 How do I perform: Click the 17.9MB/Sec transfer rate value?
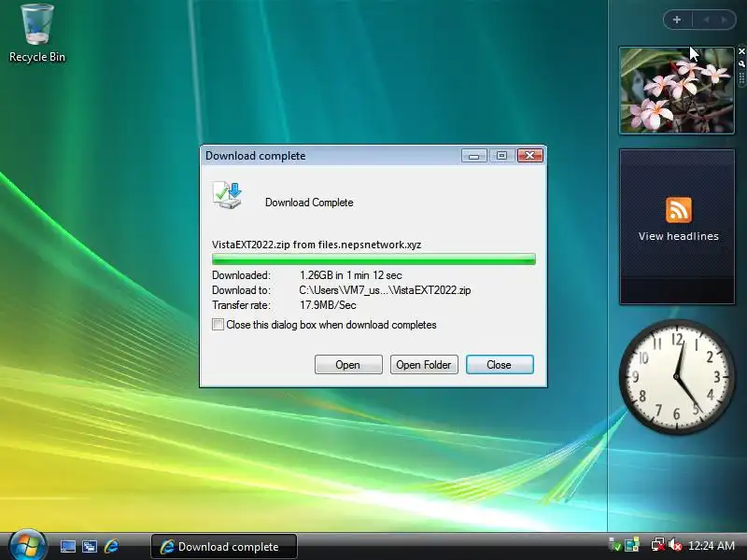[328, 305]
